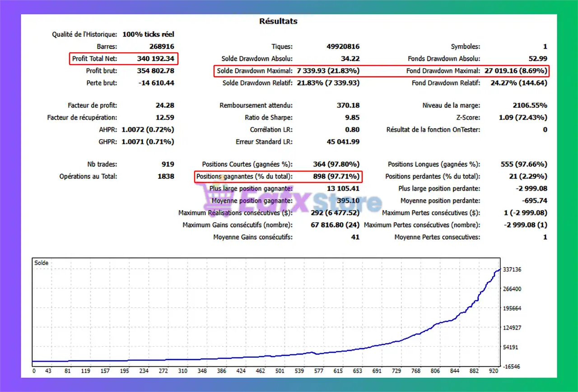Click the 0 marker on chart x-axis
This screenshot has height=392, width=578.
click(x=34, y=371)
